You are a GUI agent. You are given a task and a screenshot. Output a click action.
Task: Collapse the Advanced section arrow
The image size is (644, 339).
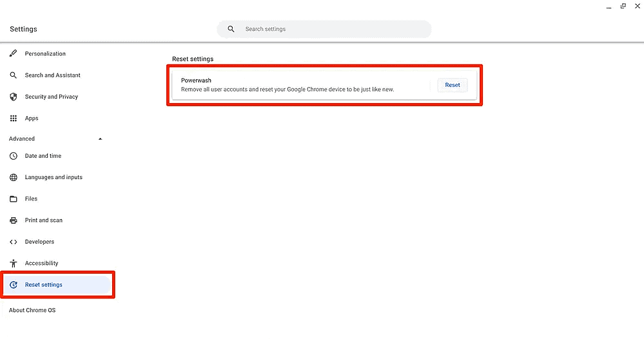pyautogui.click(x=100, y=139)
